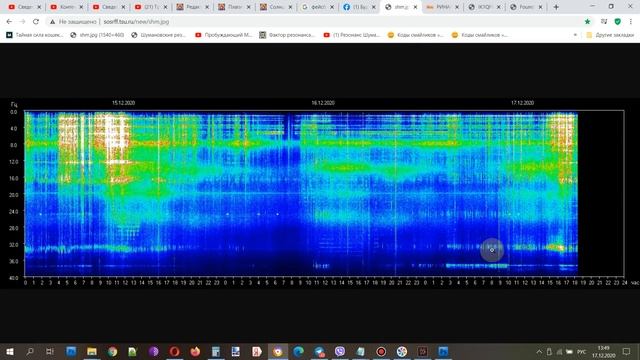Close the Google search tab

pyautogui.click(x=332, y=7)
